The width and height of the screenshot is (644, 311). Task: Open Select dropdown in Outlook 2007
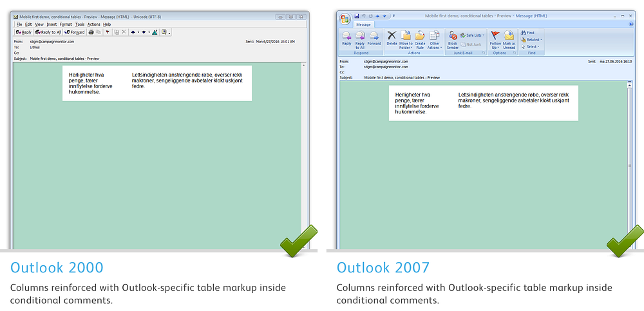pyautogui.click(x=530, y=47)
